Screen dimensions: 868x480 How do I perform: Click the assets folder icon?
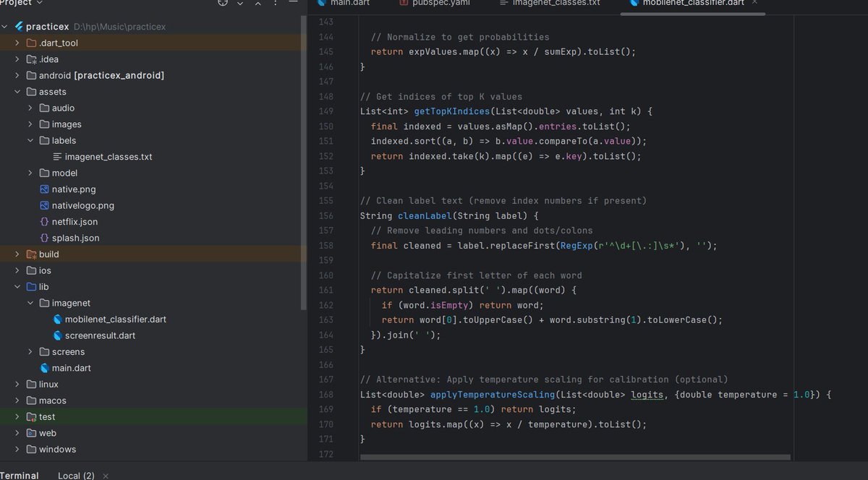pyautogui.click(x=32, y=92)
